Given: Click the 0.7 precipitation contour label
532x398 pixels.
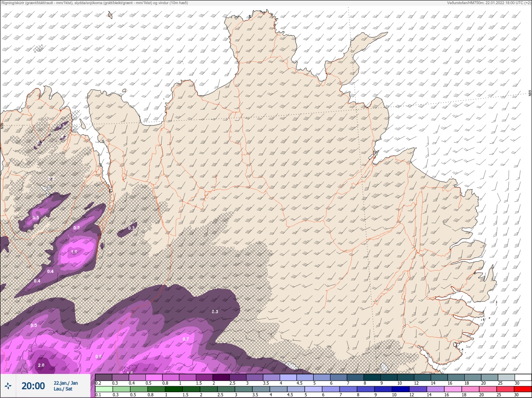Looking at the screenshot, I should 186,339.
